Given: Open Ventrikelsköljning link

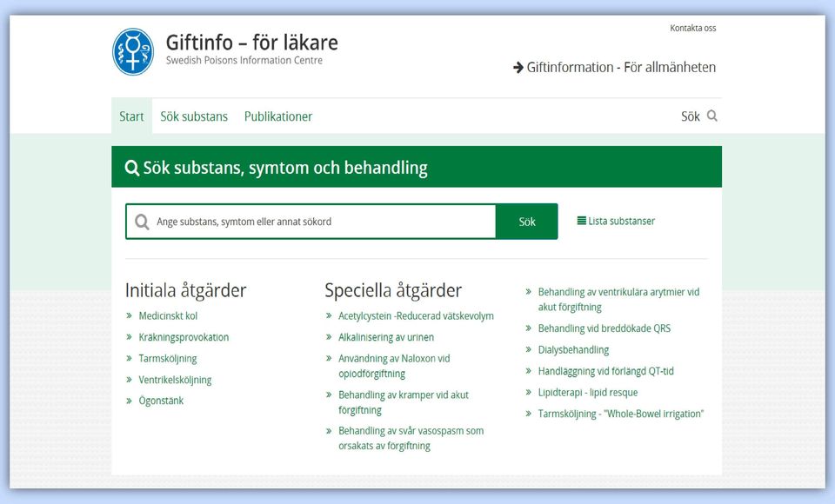Looking at the screenshot, I should click(175, 380).
